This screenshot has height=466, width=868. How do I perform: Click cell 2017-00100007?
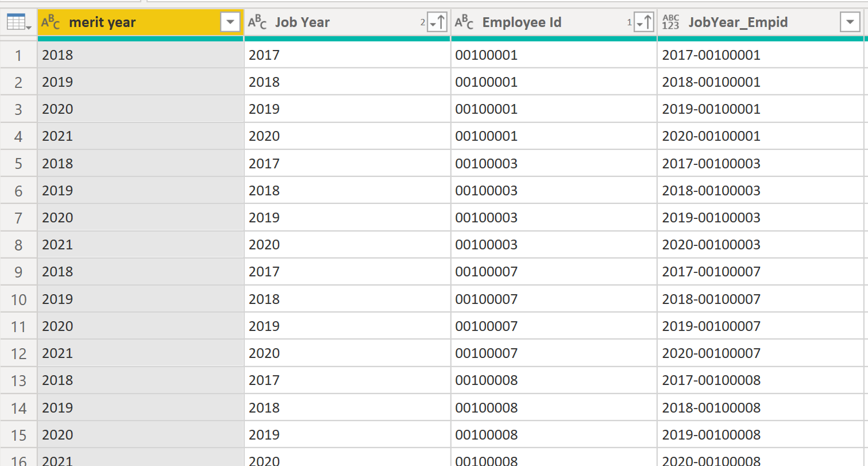click(x=761, y=272)
